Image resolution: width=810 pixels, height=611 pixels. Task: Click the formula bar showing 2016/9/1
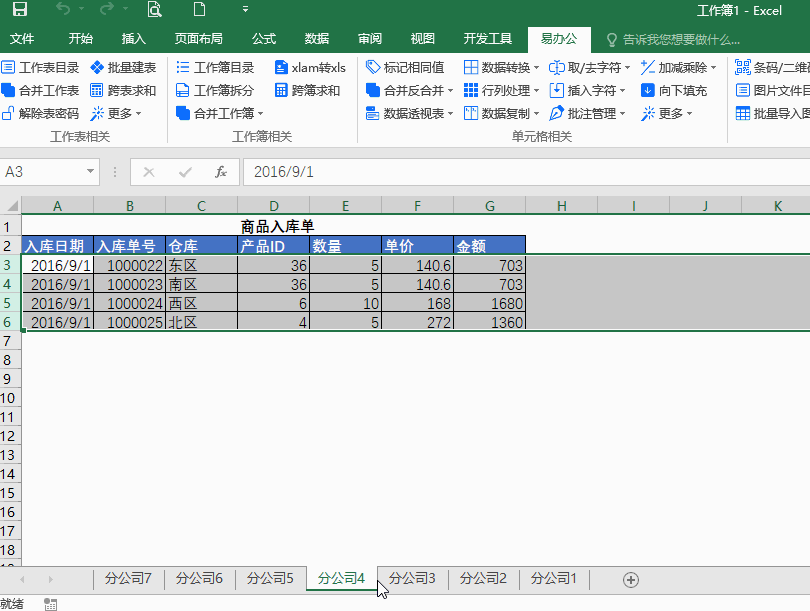526,172
